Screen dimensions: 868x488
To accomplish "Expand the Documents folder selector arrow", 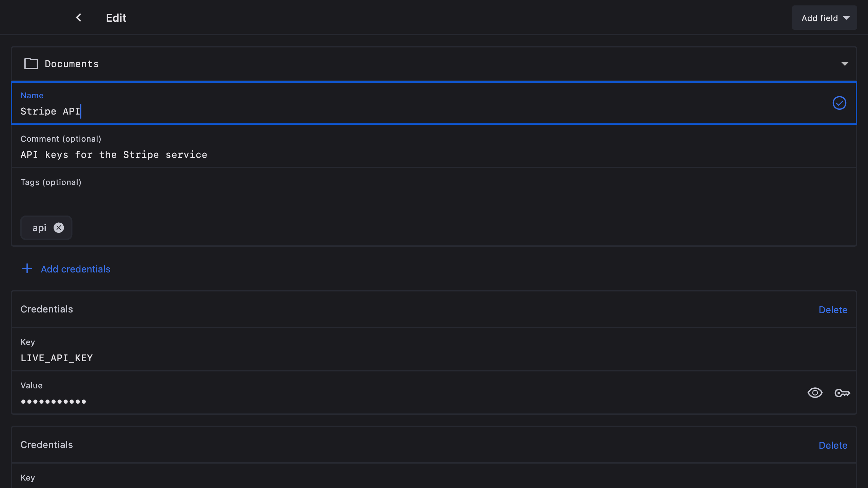I will point(845,64).
